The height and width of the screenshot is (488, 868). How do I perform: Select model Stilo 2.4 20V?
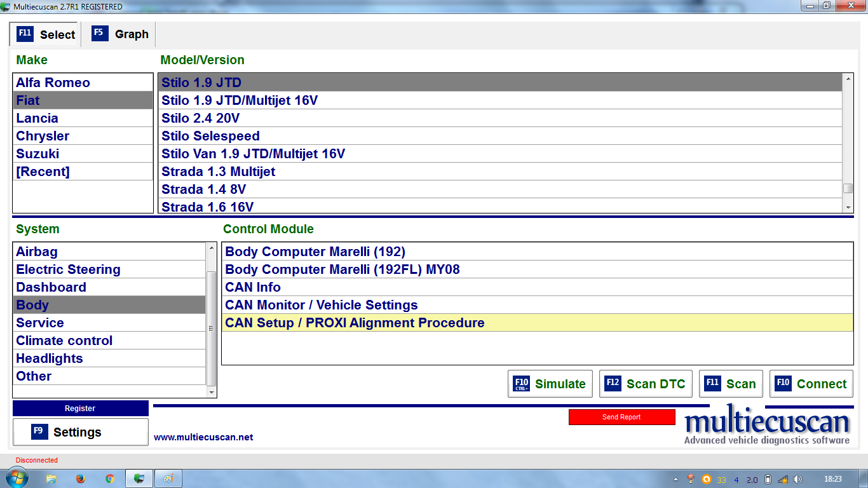tap(501, 118)
